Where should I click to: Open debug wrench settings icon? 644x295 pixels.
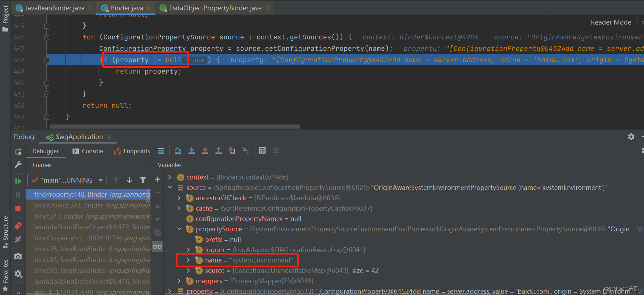[x=18, y=165]
